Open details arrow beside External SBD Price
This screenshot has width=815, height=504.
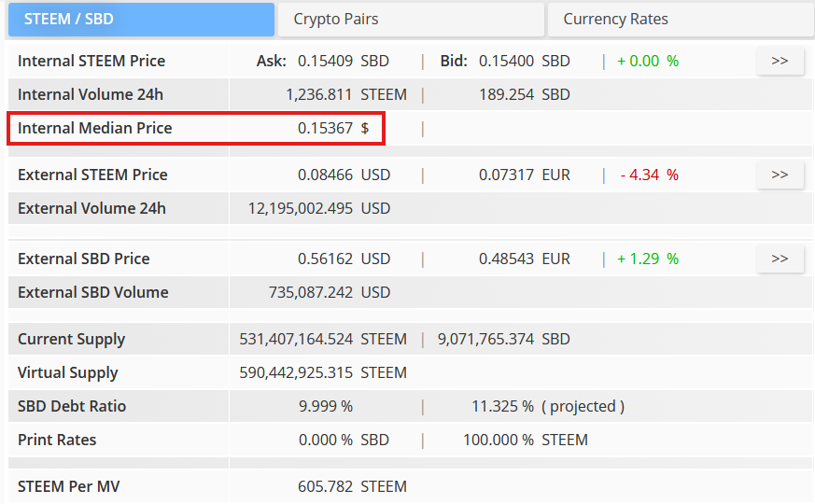click(780, 259)
